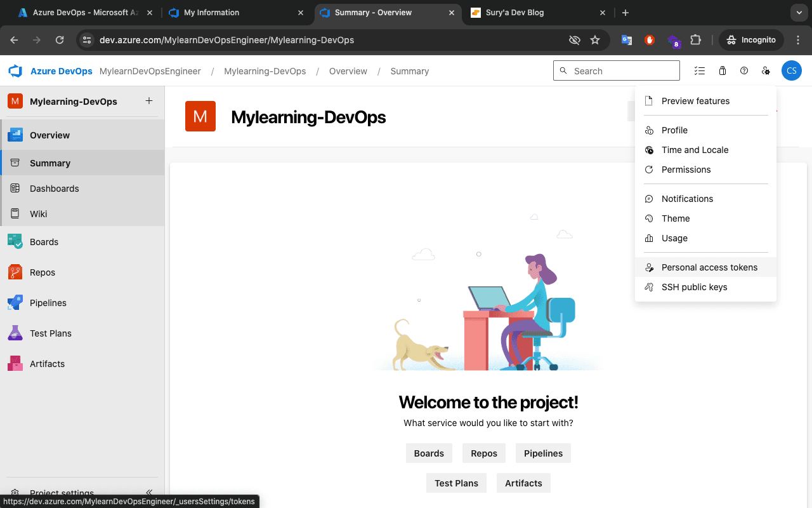
Task: Click the Overview breadcrumb
Action: pos(348,71)
